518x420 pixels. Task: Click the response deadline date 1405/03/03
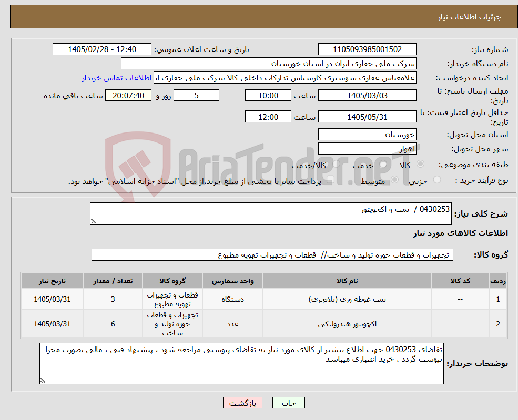367,96
